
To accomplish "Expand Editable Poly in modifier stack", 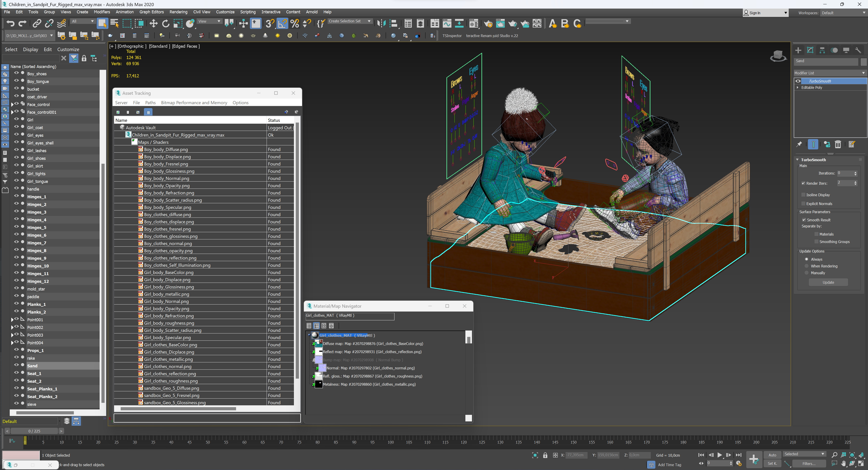I will 798,87.
